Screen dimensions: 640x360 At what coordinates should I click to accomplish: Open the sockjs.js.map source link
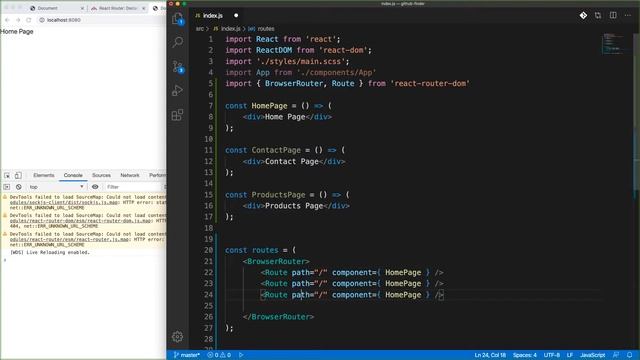point(64,202)
